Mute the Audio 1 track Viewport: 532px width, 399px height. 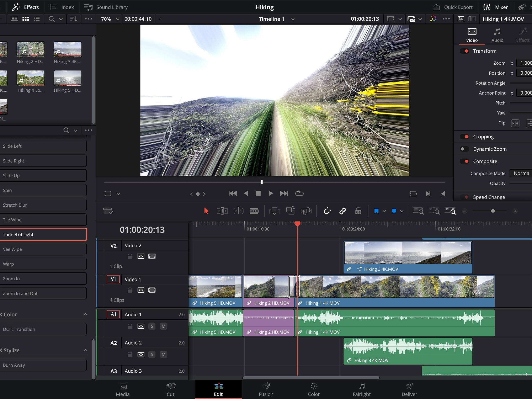tap(163, 326)
